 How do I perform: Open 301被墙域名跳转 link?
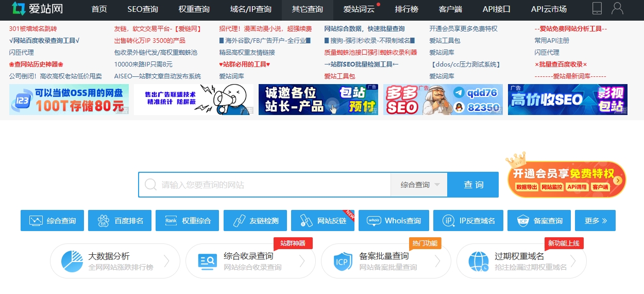(33, 29)
